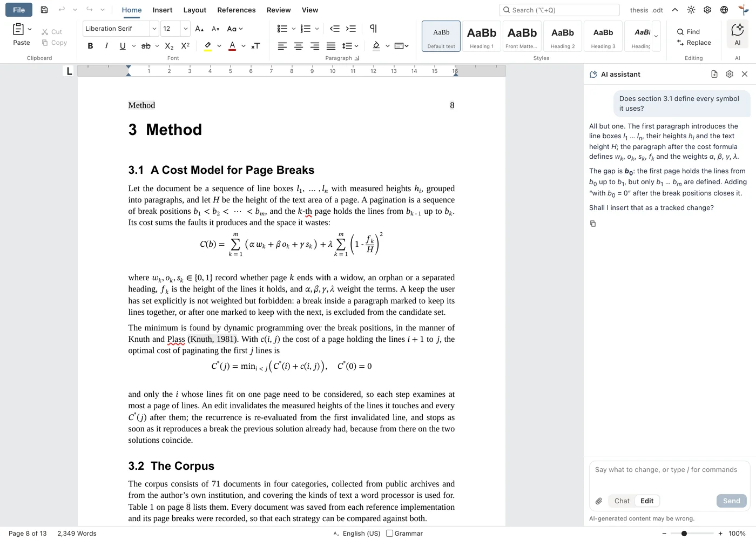The height and width of the screenshot is (540, 756).
Task: Switch the theme with the sun icon
Action: [691, 10]
